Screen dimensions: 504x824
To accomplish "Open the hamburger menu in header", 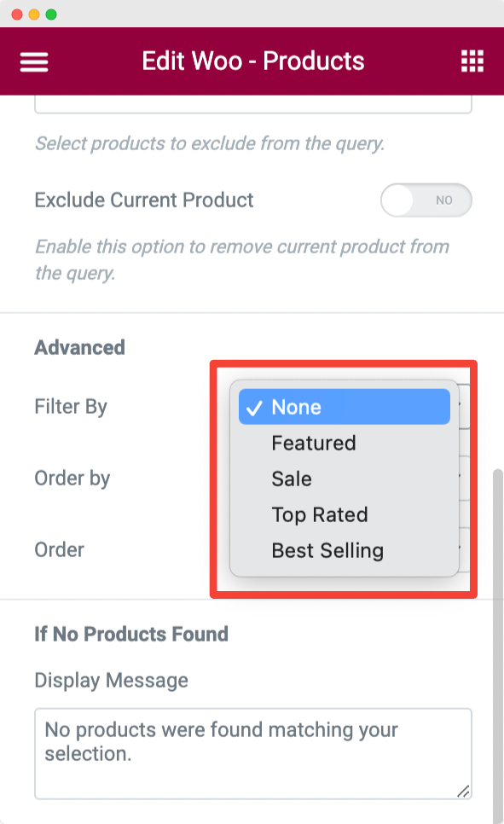I will click(34, 61).
